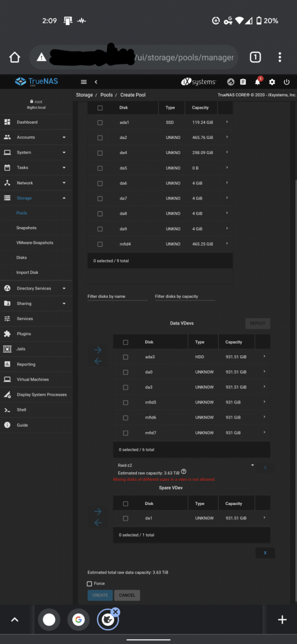This screenshot has width=297, height=644.
Task: Open Reporting in sidebar
Action: 36,364
